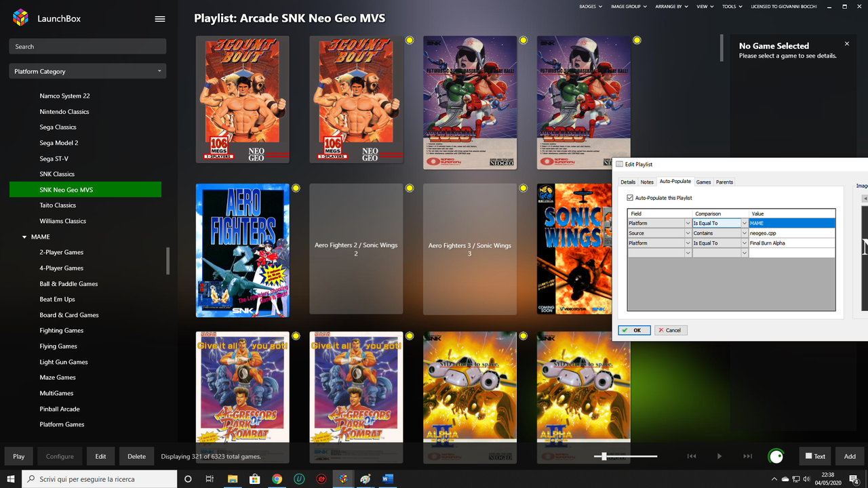
Task: Open the Image Group menu
Action: [x=629, y=6]
